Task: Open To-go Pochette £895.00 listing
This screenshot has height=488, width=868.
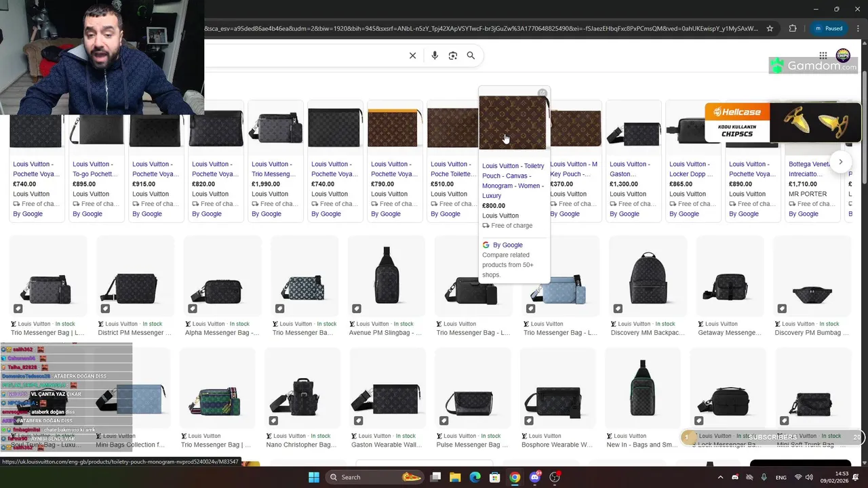Action: (96, 161)
